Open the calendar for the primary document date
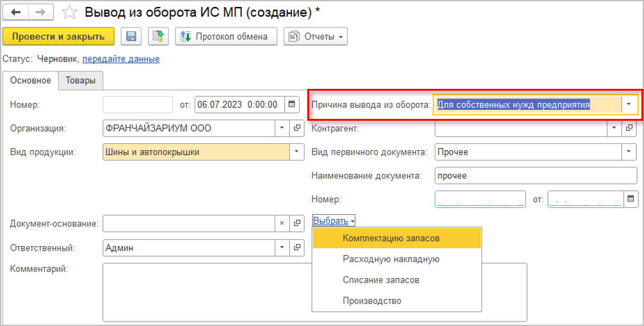Viewport: 644px width, 326px height. 631,199
